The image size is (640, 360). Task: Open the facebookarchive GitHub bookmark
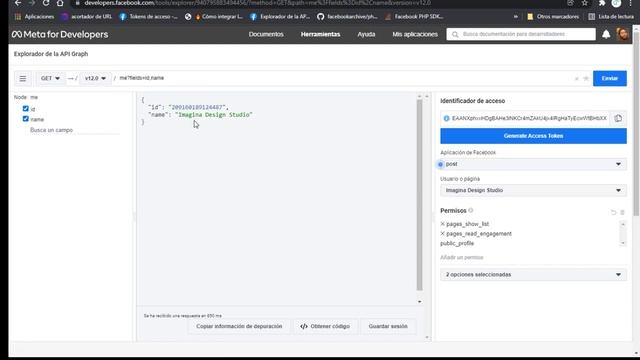tap(347, 17)
